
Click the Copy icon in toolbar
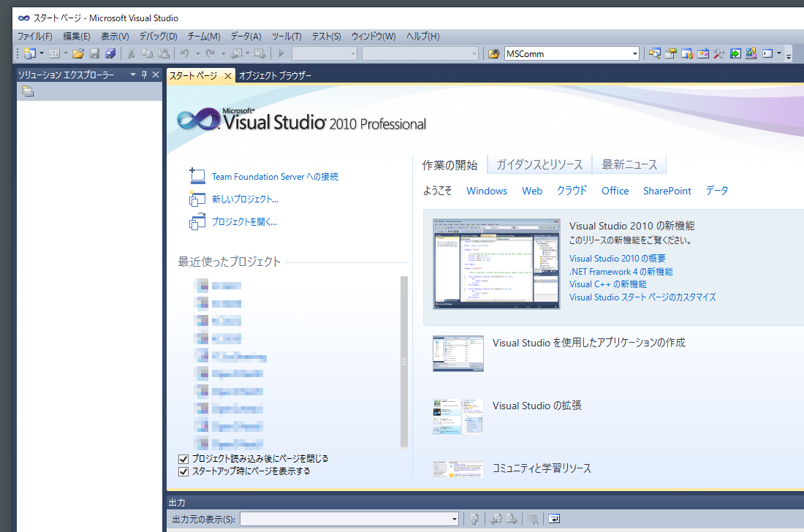[147, 53]
